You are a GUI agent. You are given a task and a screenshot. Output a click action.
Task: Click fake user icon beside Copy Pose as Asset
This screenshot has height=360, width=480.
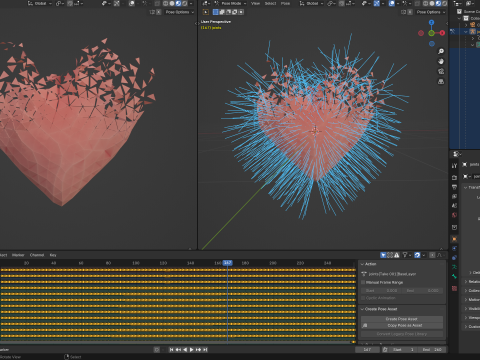(x=365, y=325)
